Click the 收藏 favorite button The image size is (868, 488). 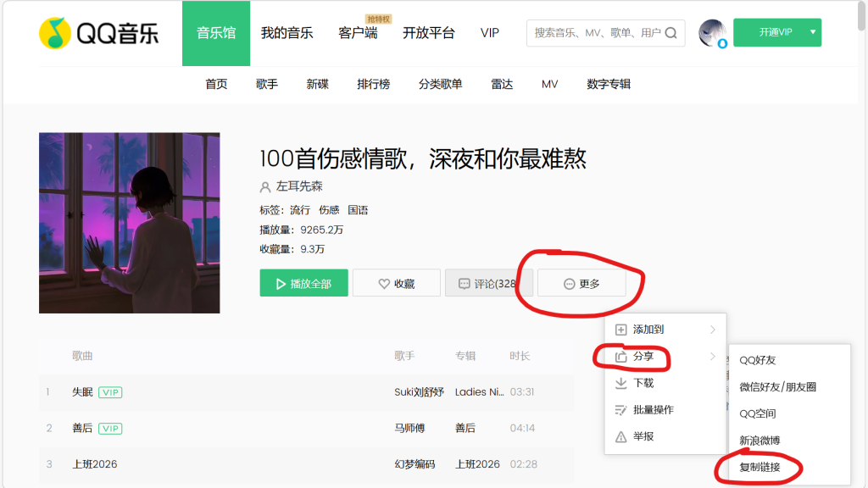[x=396, y=284]
